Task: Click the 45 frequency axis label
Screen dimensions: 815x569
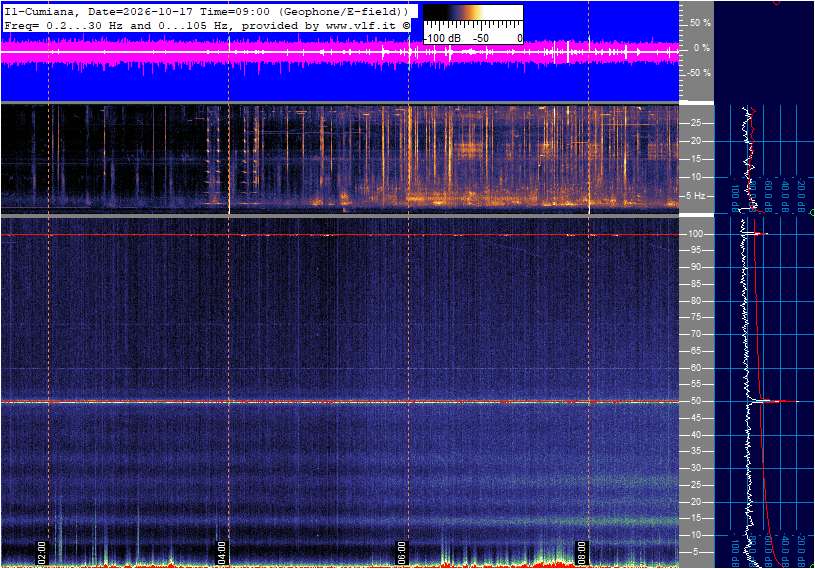Action: [695, 418]
